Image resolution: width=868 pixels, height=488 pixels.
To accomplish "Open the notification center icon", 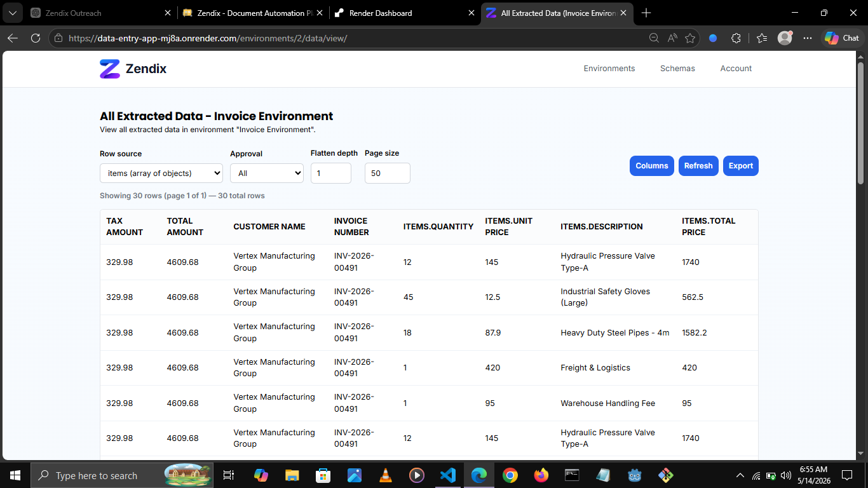I will coord(847,475).
